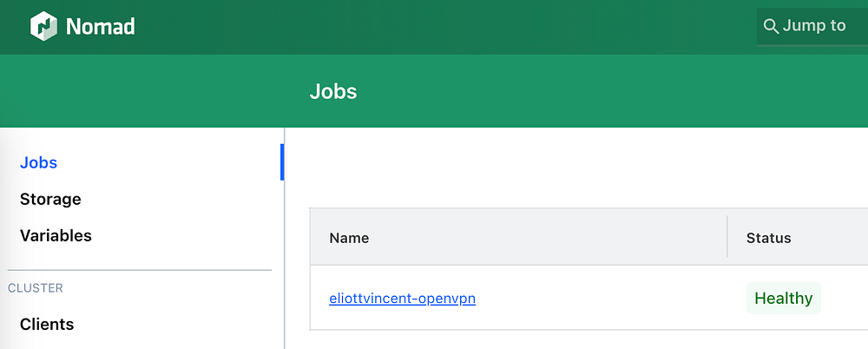868x349 pixels.
Task: Open Variables from the sidebar
Action: point(56,235)
